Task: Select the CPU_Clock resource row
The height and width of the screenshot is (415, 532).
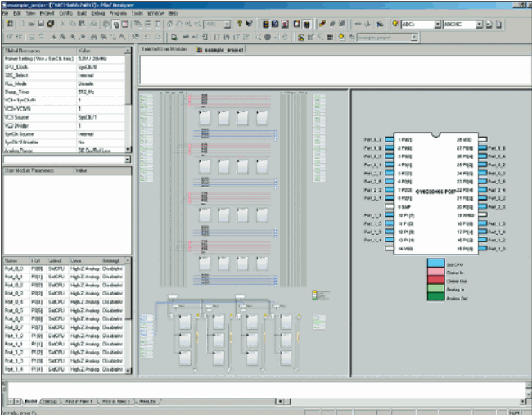Action: (65, 67)
